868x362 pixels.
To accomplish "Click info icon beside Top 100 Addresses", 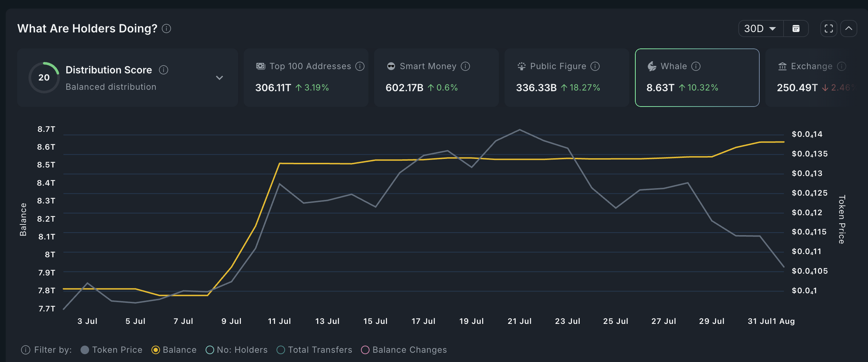I will [x=360, y=66].
